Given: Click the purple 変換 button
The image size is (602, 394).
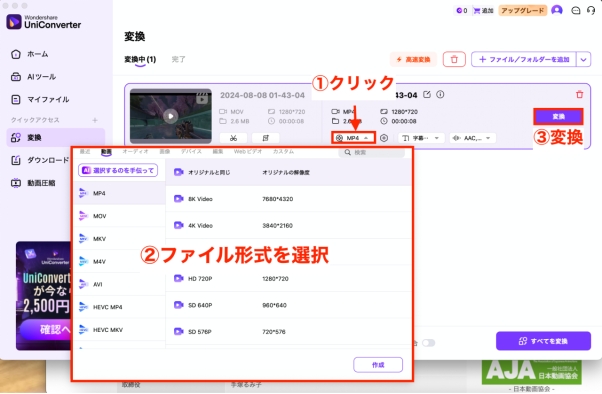Looking at the screenshot, I should (x=558, y=117).
